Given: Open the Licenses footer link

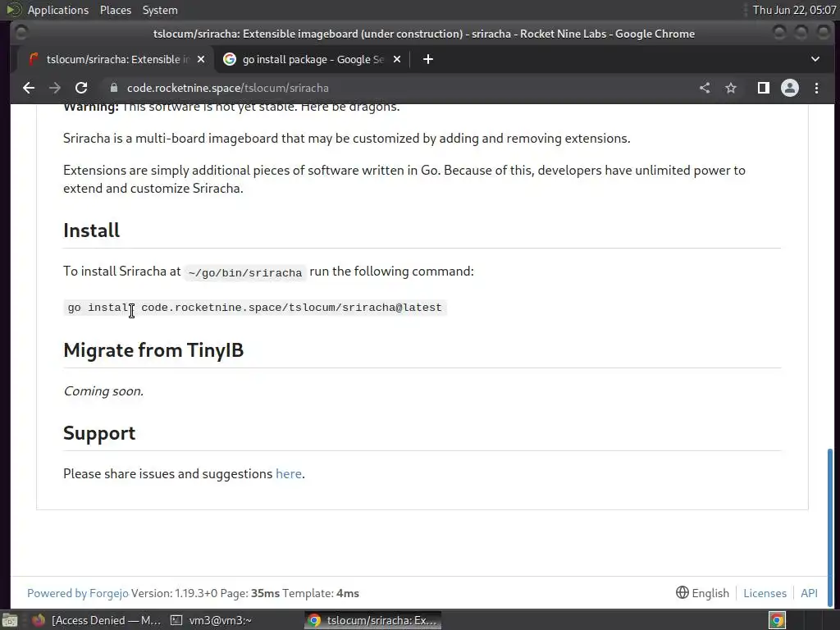Looking at the screenshot, I should pyautogui.click(x=765, y=593).
